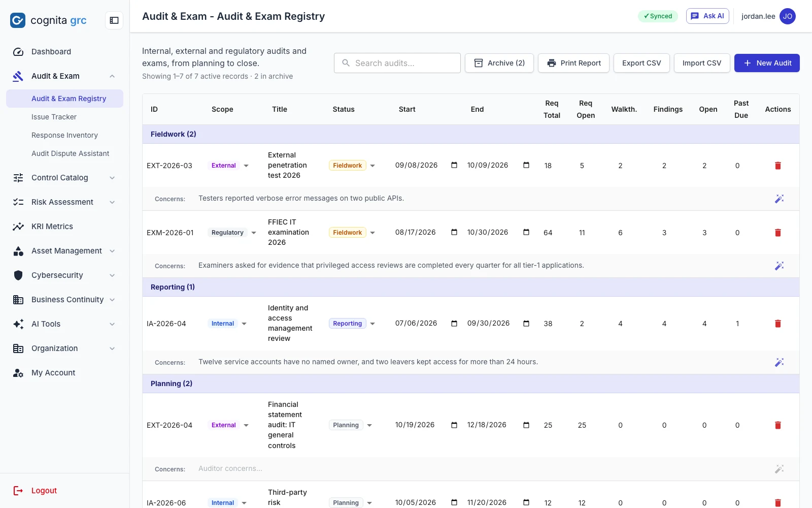Click the AI wand for verbose error messages concern
Screen dimensions: 812x508
tap(780, 199)
